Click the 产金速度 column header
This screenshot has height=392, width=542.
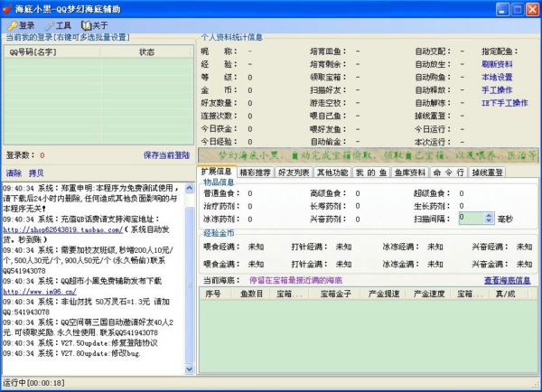429,294
